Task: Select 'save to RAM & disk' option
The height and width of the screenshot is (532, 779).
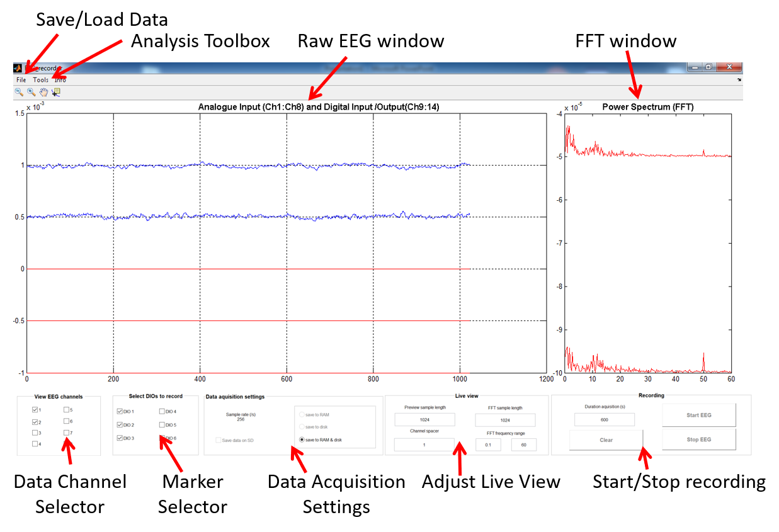Action: pos(302,439)
